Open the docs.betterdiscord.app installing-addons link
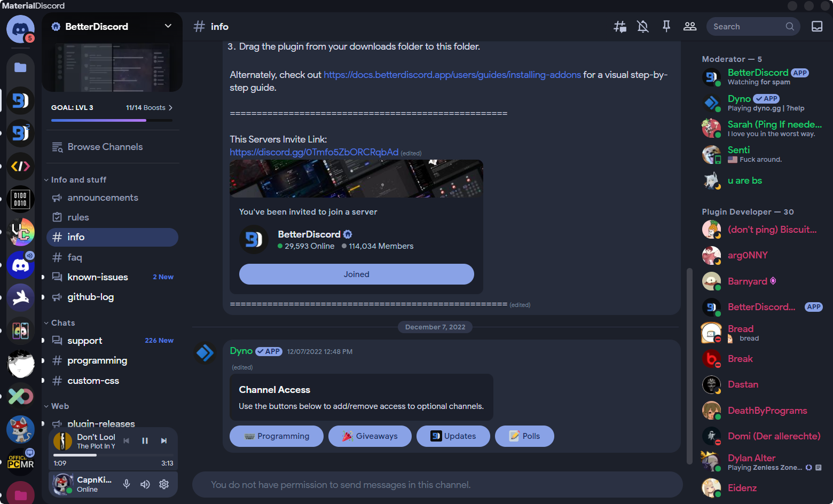Image resolution: width=833 pixels, height=504 pixels. (x=452, y=75)
